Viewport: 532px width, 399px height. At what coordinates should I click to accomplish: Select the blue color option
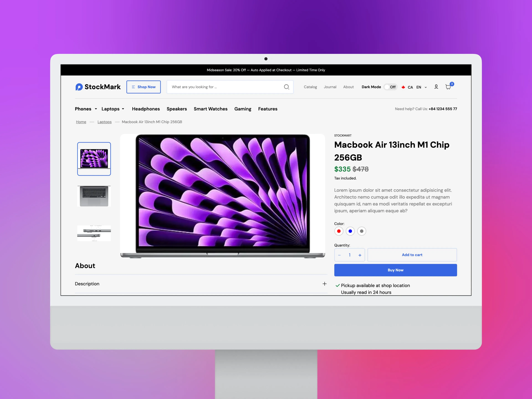pyautogui.click(x=350, y=231)
